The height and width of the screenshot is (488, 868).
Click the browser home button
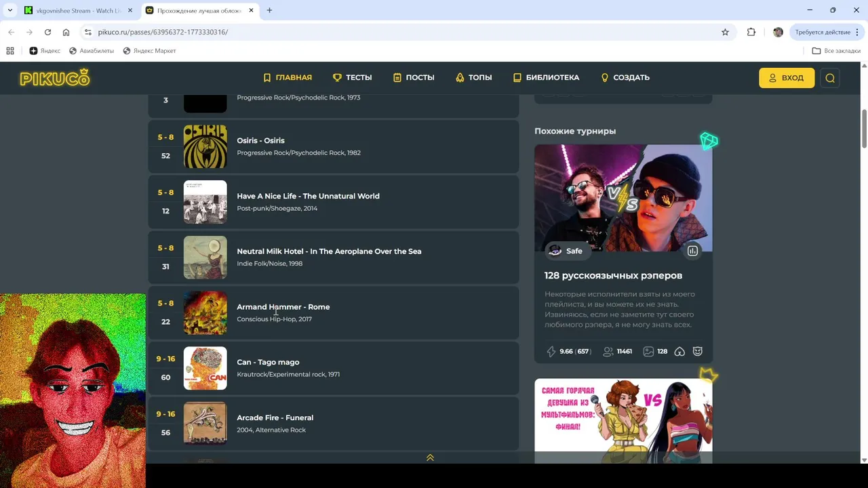66,32
